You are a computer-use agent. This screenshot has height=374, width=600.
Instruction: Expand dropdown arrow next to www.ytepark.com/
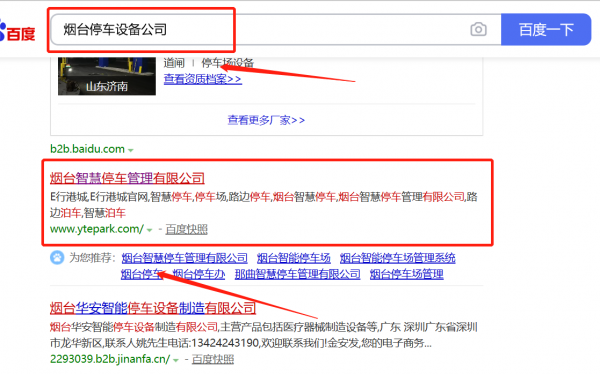coord(149,230)
